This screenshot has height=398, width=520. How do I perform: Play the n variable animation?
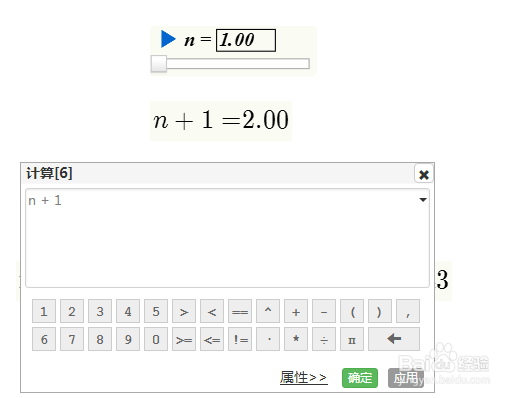[x=168, y=39]
